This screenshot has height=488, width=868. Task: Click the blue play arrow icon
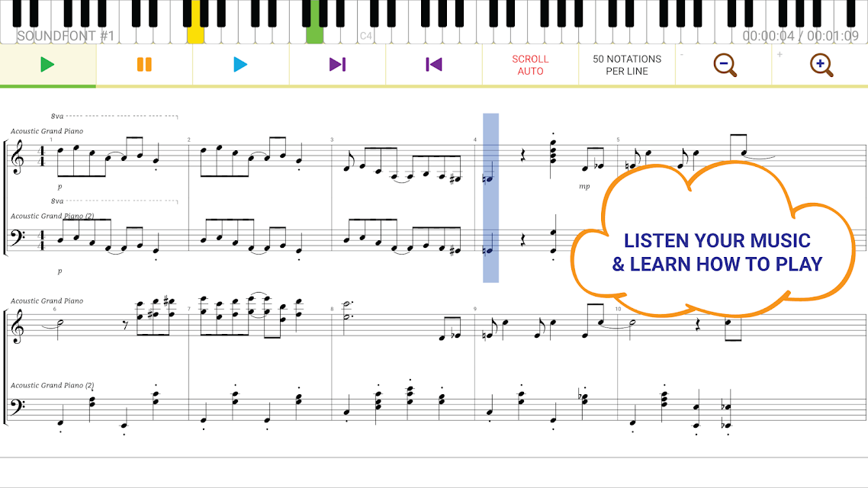coord(240,65)
